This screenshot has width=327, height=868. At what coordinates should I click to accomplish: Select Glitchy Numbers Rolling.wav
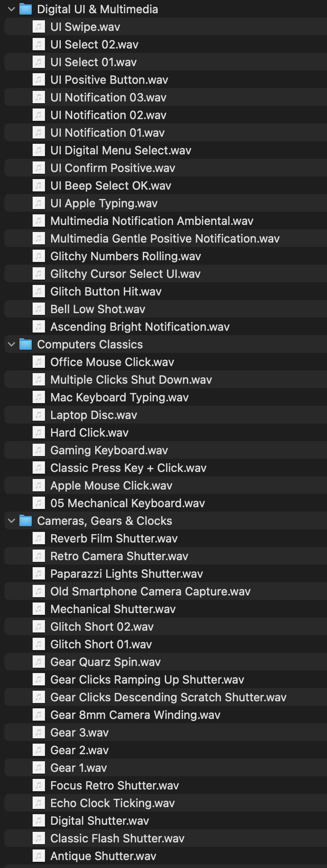pyautogui.click(x=126, y=256)
